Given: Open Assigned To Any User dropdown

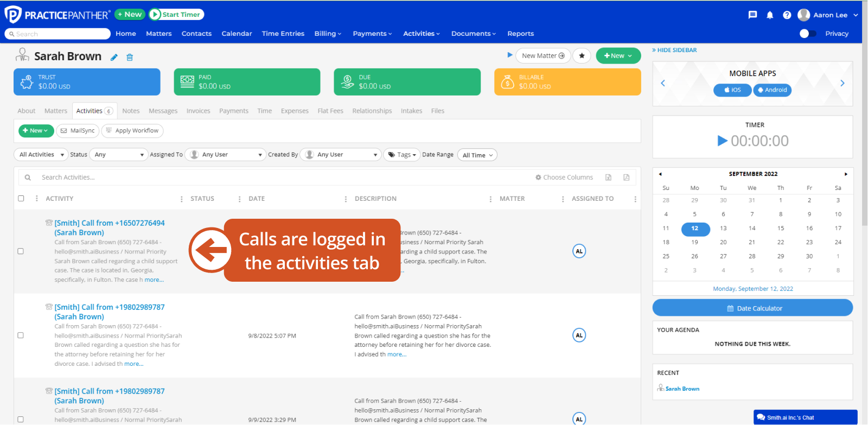Looking at the screenshot, I should coord(225,155).
